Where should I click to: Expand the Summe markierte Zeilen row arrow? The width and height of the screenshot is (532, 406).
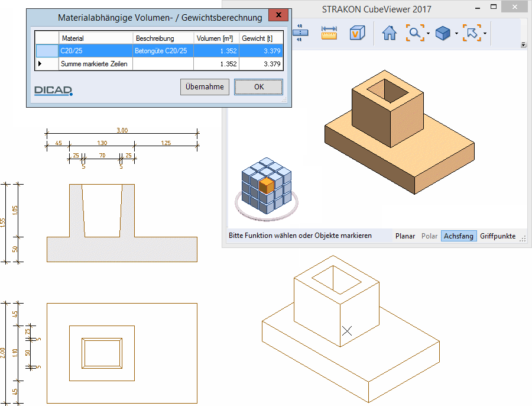point(40,63)
